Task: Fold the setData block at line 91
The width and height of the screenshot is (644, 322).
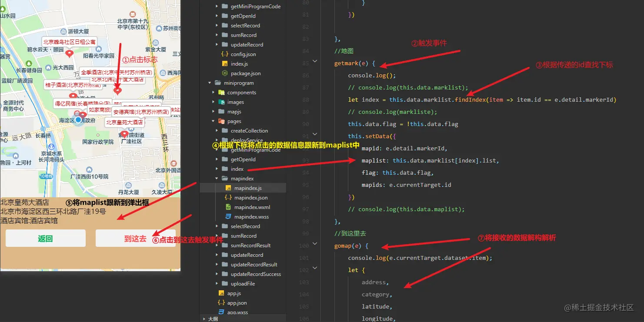Action: (315, 134)
